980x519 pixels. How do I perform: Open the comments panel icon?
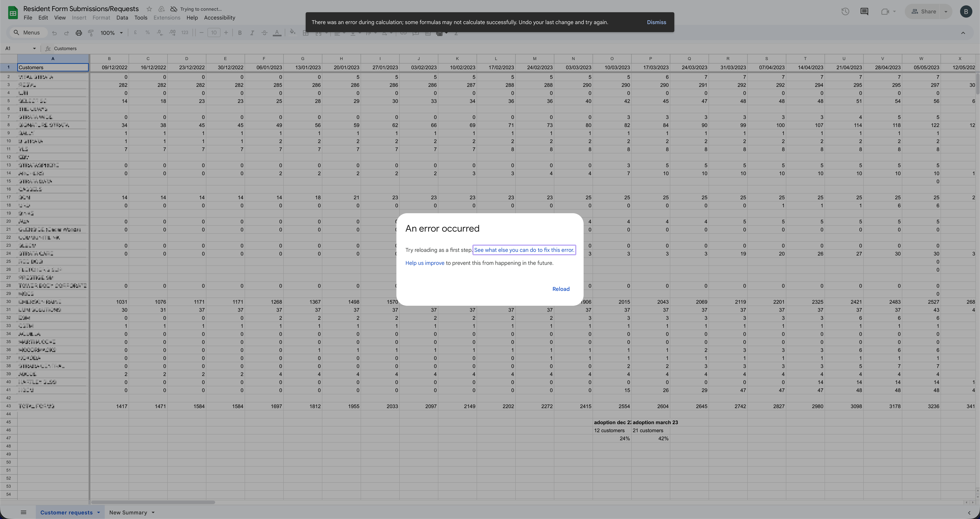[864, 11]
